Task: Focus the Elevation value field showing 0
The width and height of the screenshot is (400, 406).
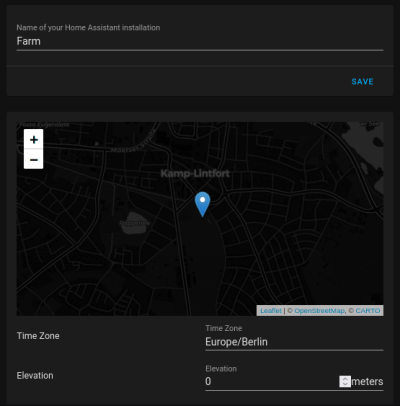Action: pyautogui.click(x=272, y=381)
